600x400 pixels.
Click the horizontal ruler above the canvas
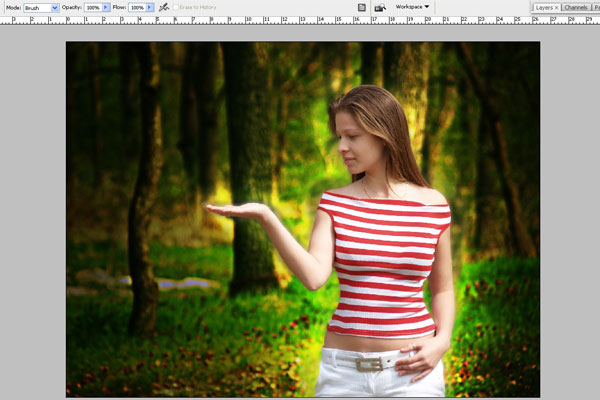(300, 20)
